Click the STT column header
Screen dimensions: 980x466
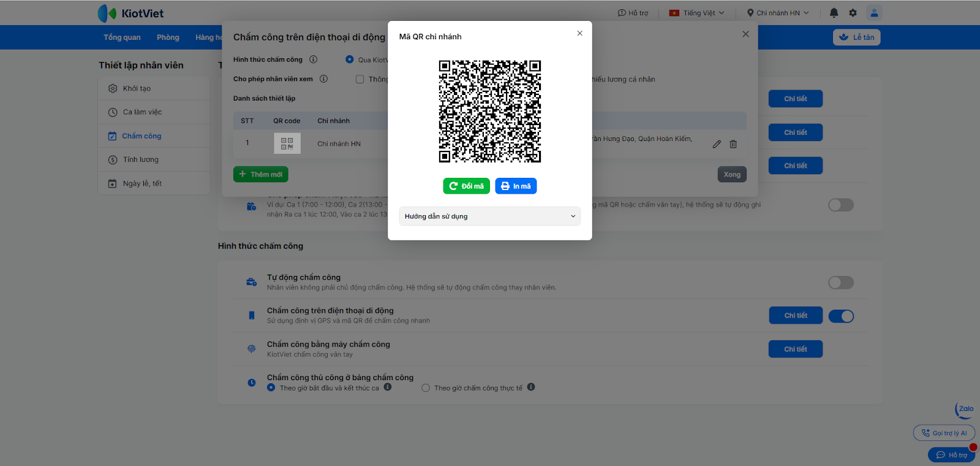(x=247, y=121)
